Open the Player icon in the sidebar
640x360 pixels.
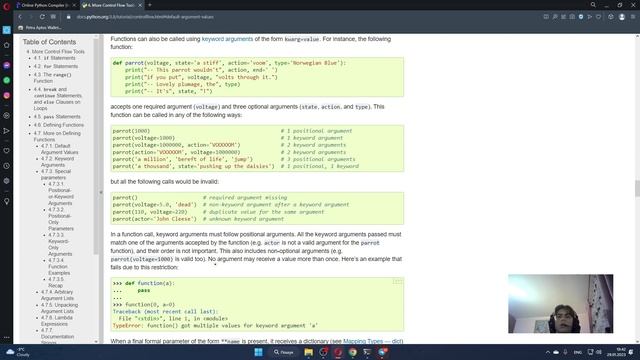tap(7, 116)
